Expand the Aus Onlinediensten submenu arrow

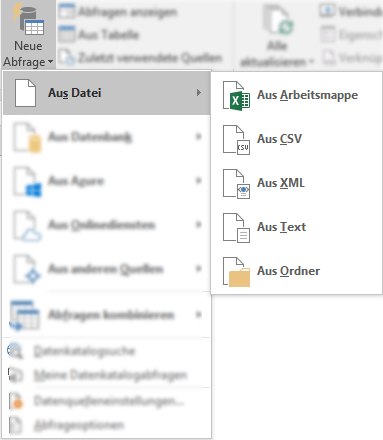[199, 224]
